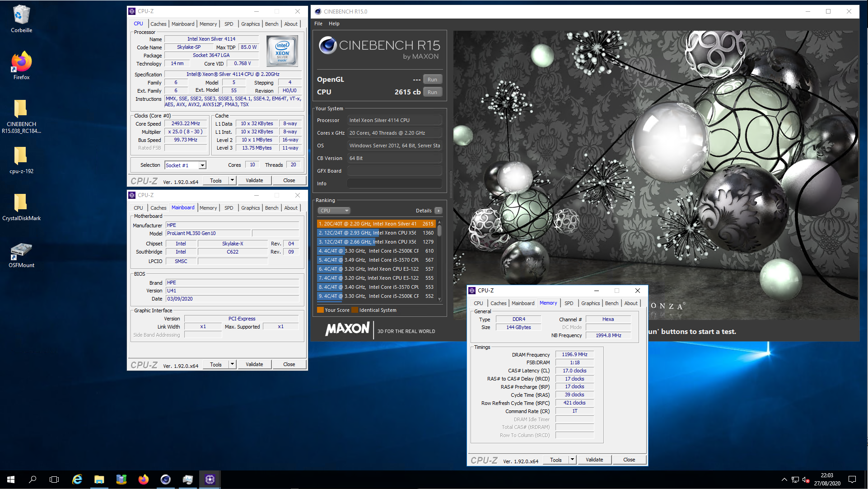
Task: Click the Details arrow in Cinebench Ranking
Action: (x=438, y=211)
